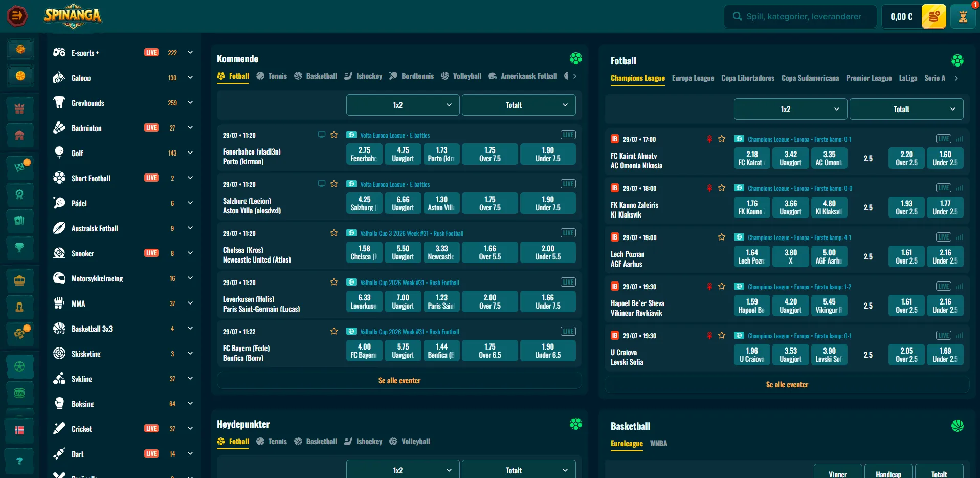Click the green football icon in Fotball panel header
Screen dimensions: 980x478
tap(957, 60)
